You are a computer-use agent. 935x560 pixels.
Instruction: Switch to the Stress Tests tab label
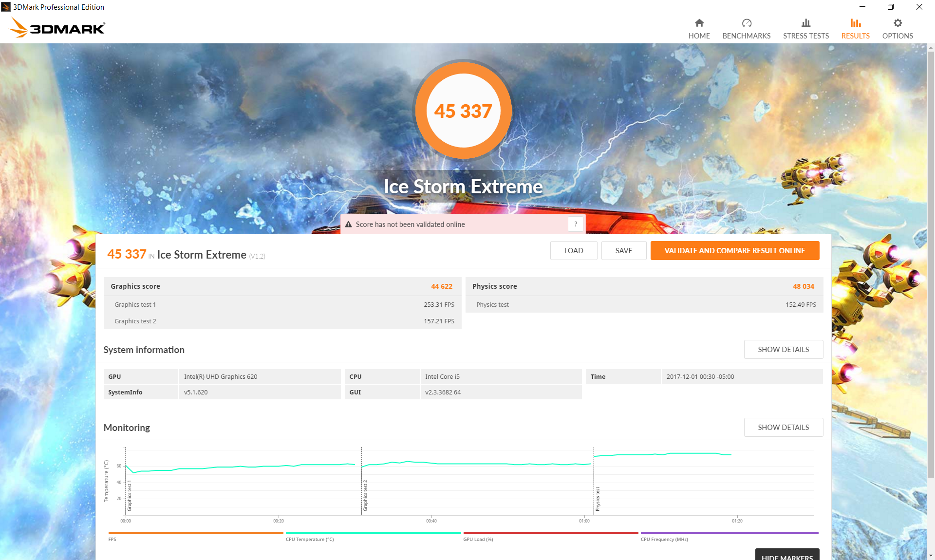click(805, 36)
